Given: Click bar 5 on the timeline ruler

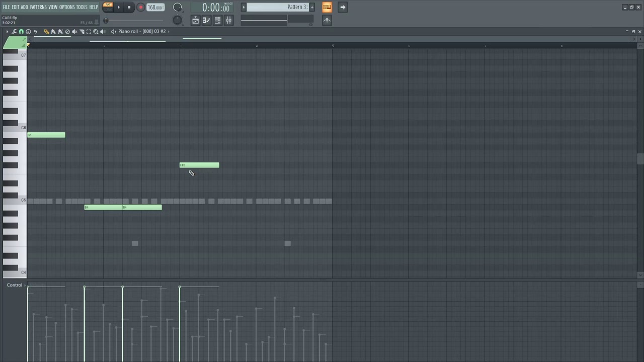Looking at the screenshot, I should 333,46.
